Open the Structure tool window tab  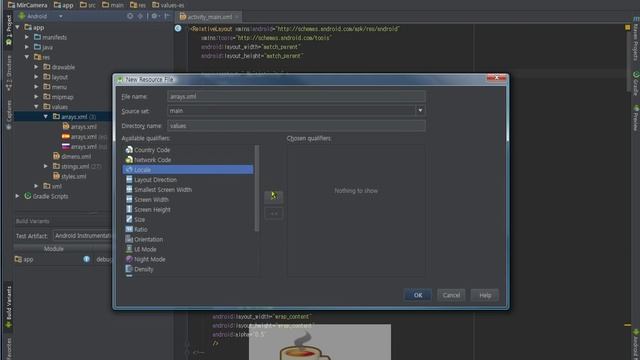9,73
